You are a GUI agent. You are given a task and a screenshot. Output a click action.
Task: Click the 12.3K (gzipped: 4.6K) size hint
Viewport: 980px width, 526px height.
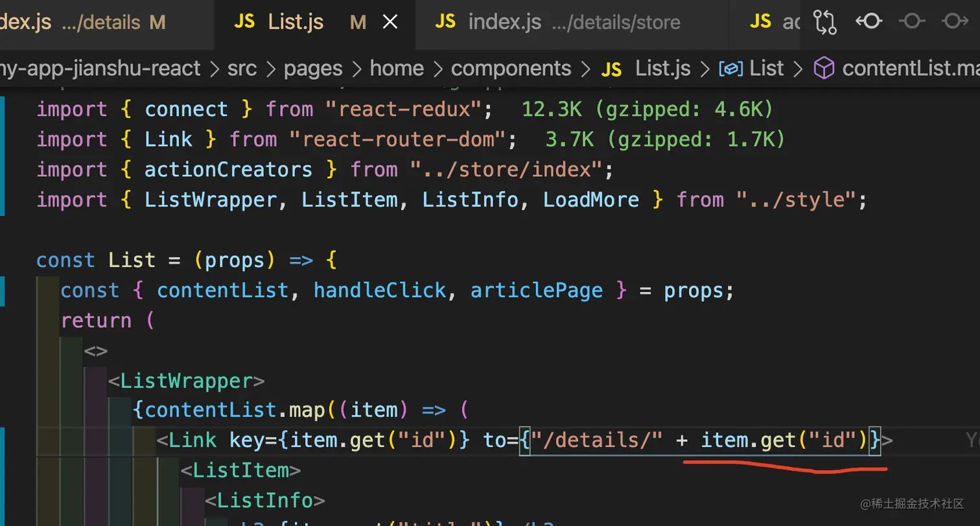point(647,109)
